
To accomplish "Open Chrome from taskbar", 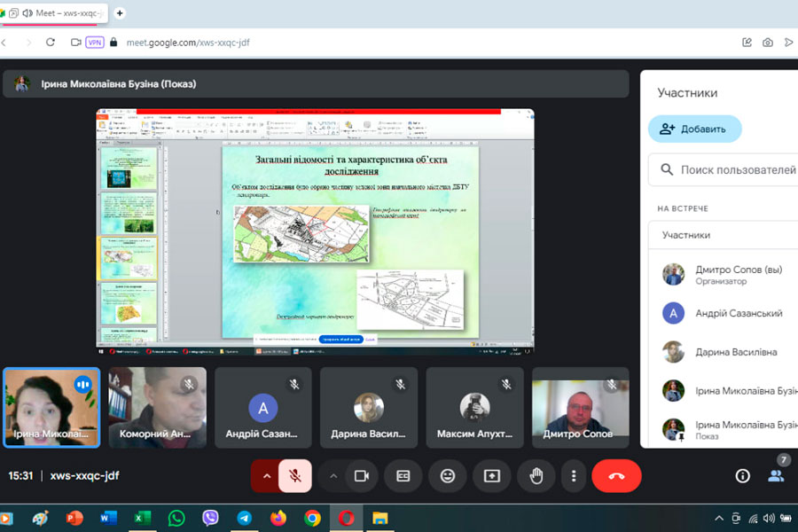I will (312, 518).
